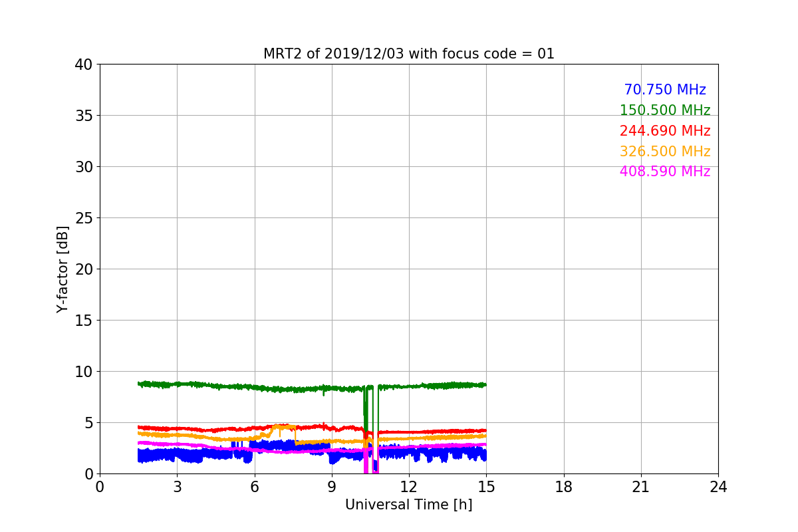Image resolution: width=798 pixels, height=532 pixels.
Task: Click x-axis tick label 6
Action: pyautogui.click(x=255, y=487)
